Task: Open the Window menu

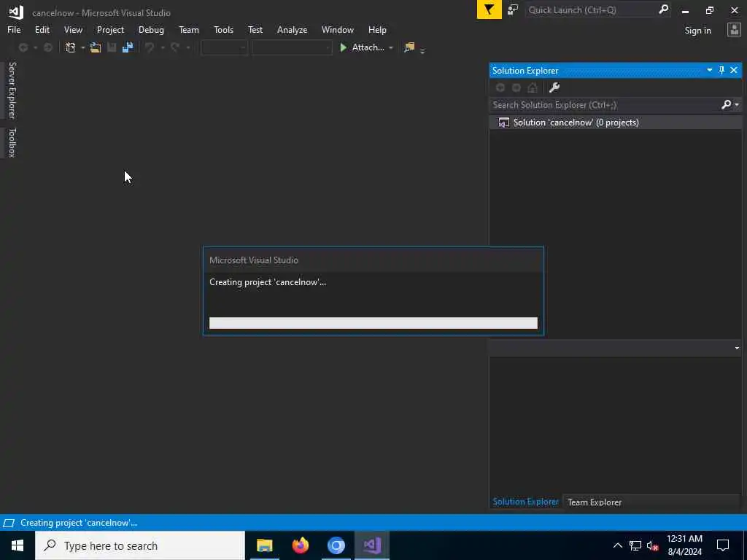Action: [x=337, y=29]
